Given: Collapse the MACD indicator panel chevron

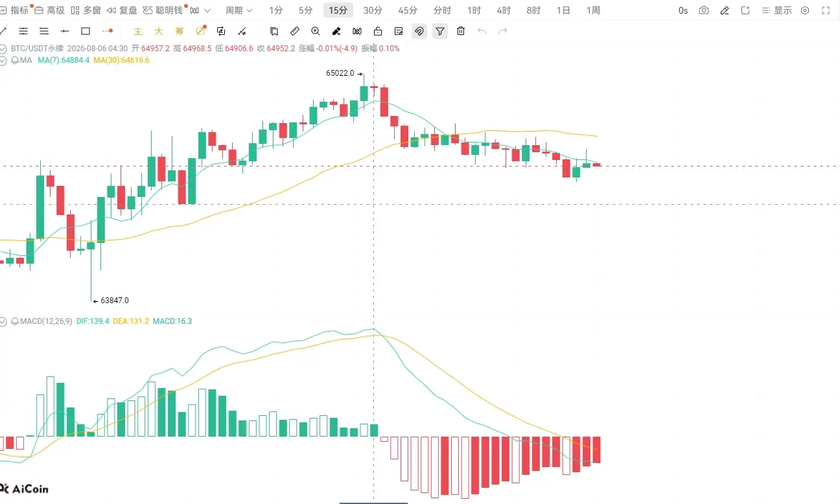Looking at the screenshot, I should (4, 321).
